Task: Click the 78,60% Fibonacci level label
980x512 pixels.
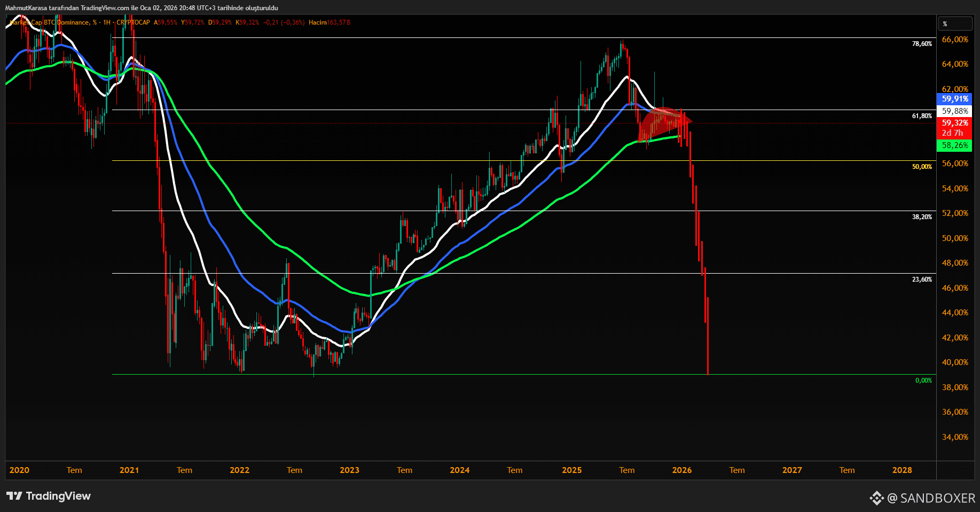Action: tap(922, 44)
